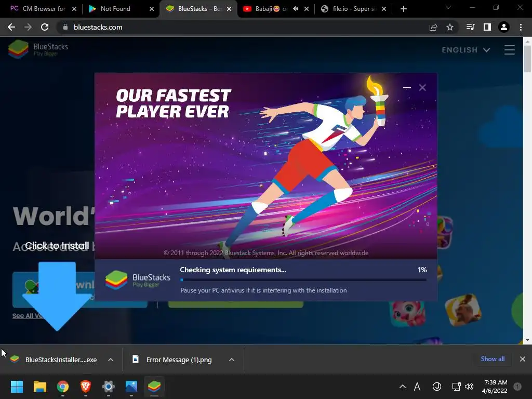This screenshot has height=399, width=532.
Task: Click the '1%' progress value
Action: 422,270
